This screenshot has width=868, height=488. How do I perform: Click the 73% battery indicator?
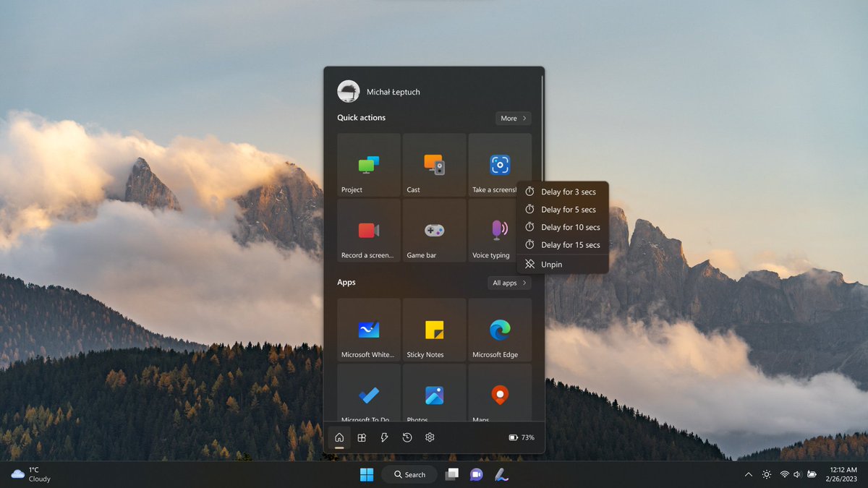(522, 437)
